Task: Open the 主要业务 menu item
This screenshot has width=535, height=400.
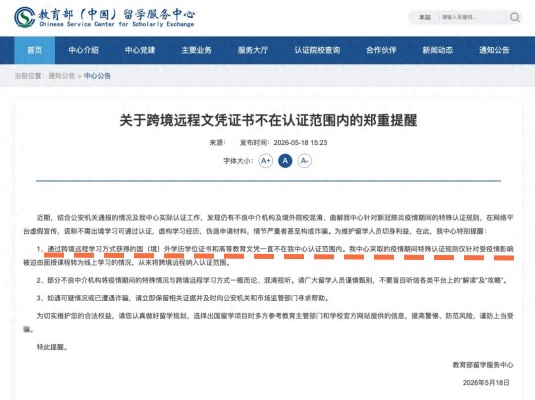Action: click(x=196, y=50)
